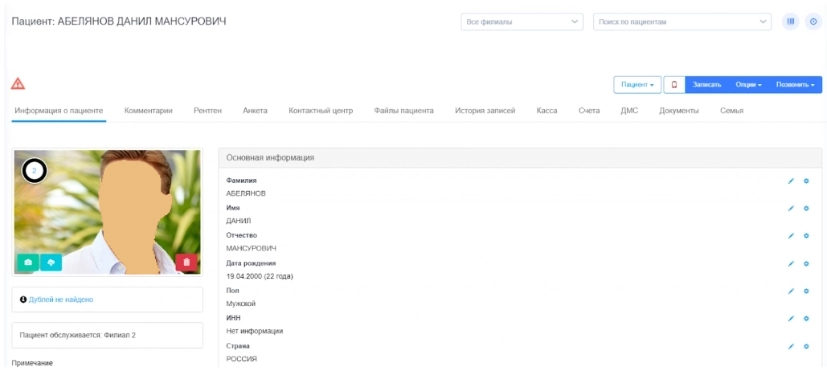The image size is (827, 378).
Task: Open the columns icon in top header
Action: (x=790, y=22)
